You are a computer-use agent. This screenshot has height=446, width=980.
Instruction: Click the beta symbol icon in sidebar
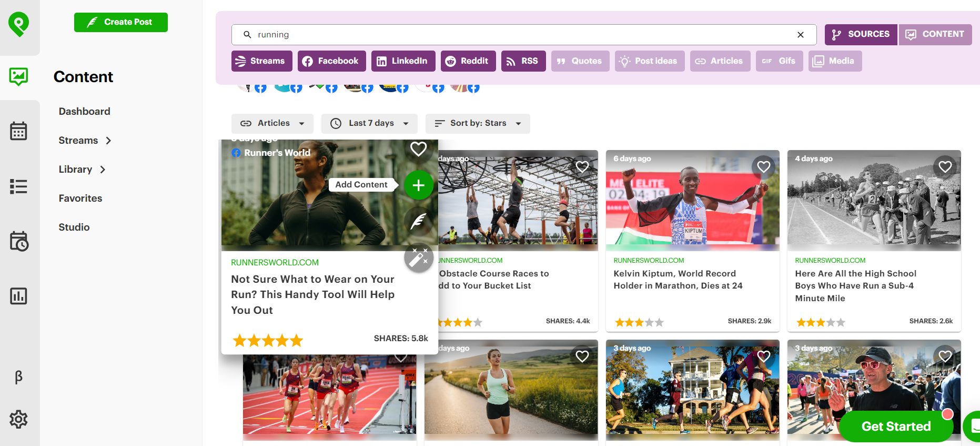click(19, 377)
